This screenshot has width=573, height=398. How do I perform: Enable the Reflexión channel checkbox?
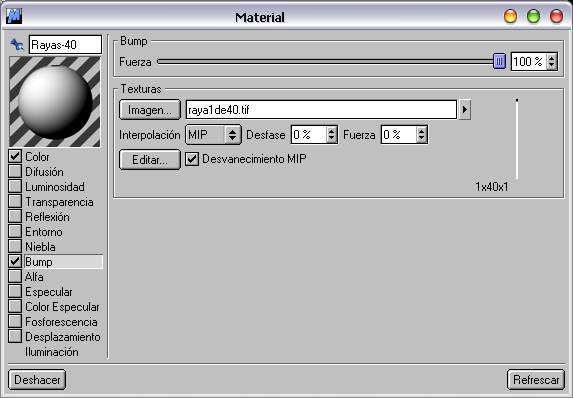click(15, 216)
